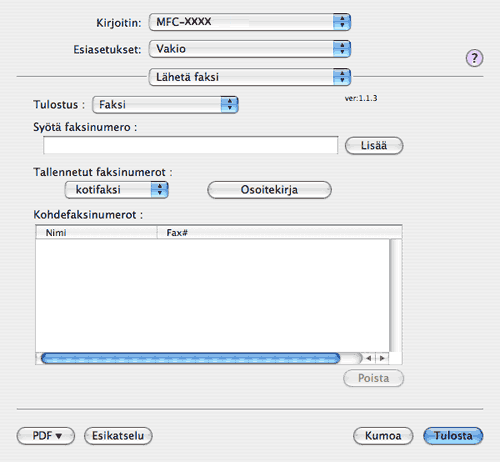500x462 pixels.
Task: Click the blue horizontal scrollbar thumb
Action: coord(190,358)
